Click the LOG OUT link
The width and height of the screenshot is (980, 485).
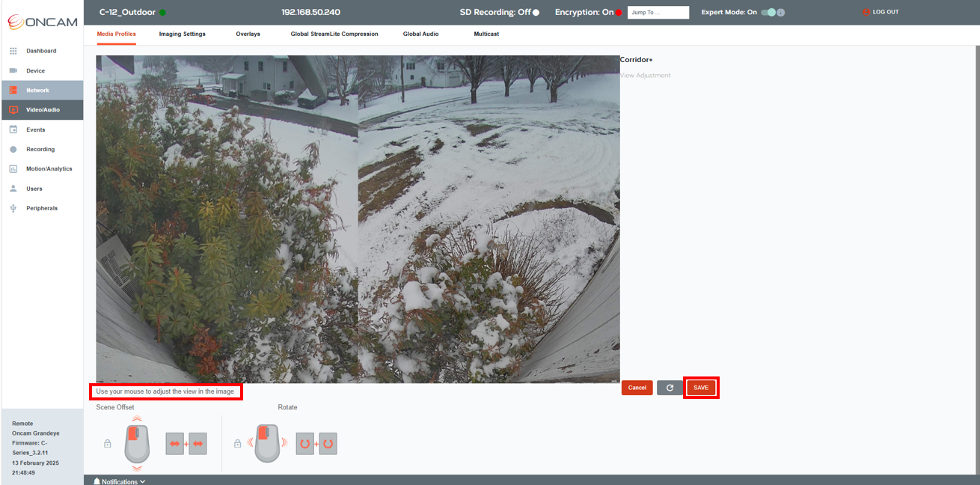coord(886,12)
